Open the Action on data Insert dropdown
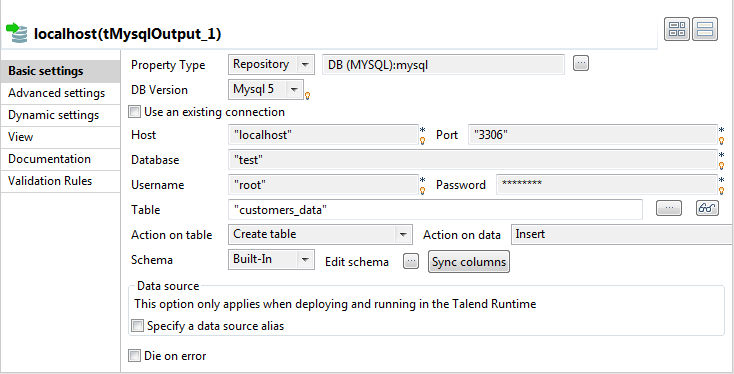This screenshot has width=734, height=374. click(x=622, y=235)
